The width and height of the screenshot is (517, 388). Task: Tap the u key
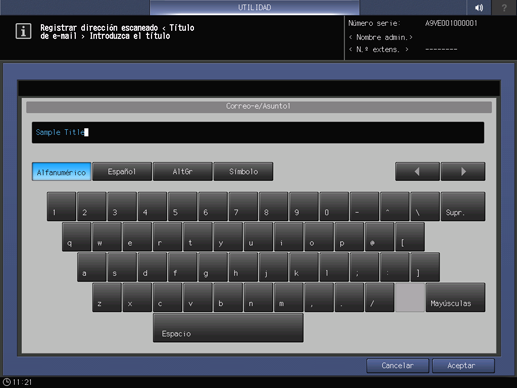tap(258, 237)
